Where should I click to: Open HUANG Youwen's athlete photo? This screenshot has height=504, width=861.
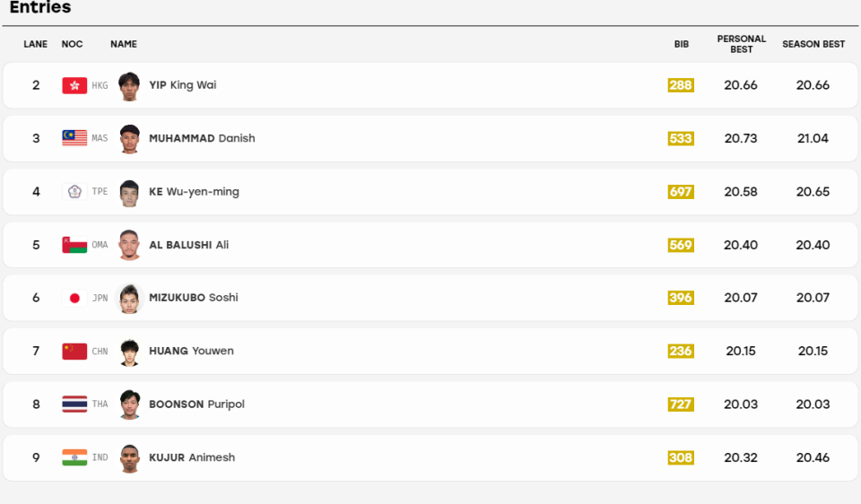click(x=129, y=352)
